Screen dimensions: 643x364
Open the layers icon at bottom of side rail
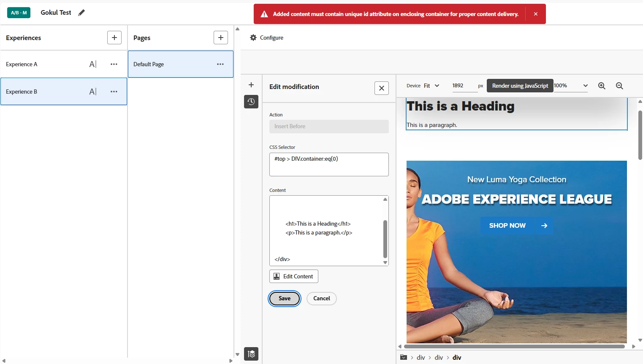pyautogui.click(x=251, y=354)
